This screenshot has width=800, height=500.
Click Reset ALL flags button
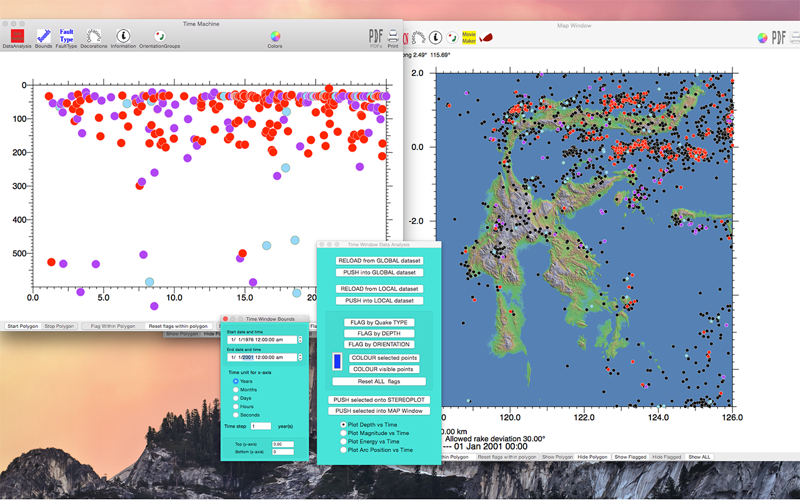379,381
